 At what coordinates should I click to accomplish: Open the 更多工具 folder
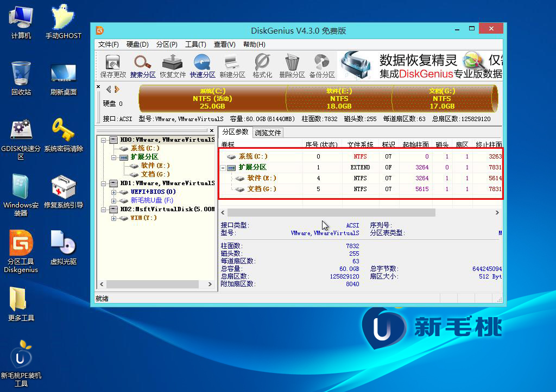click(x=21, y=304)
